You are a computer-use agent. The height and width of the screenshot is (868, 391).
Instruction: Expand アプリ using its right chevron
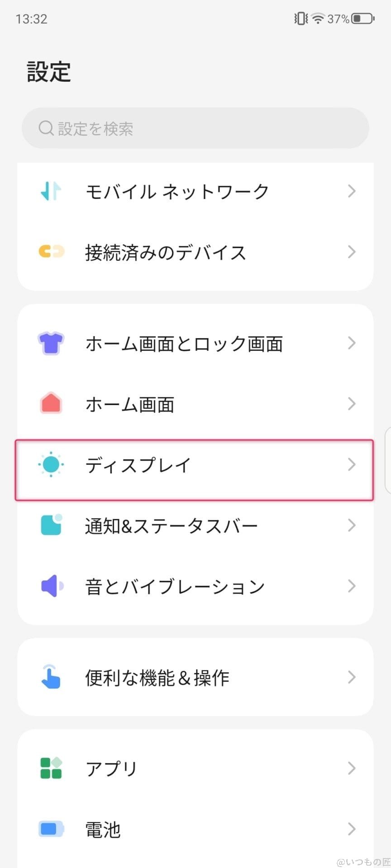click(352, 768)
